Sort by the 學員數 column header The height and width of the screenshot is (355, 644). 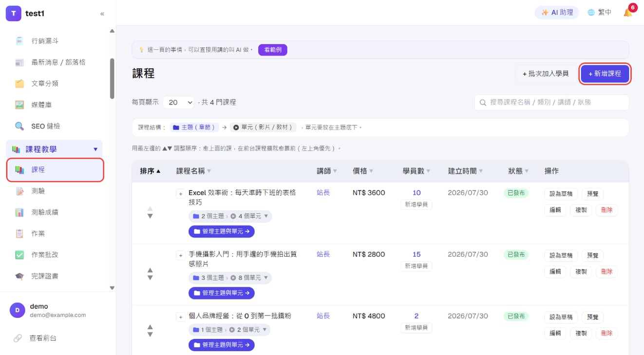pos(417,171)
